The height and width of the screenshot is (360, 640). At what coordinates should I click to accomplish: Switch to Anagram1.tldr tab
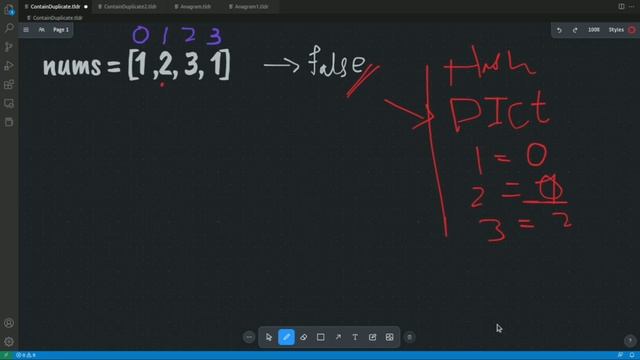tap(249, 7)
